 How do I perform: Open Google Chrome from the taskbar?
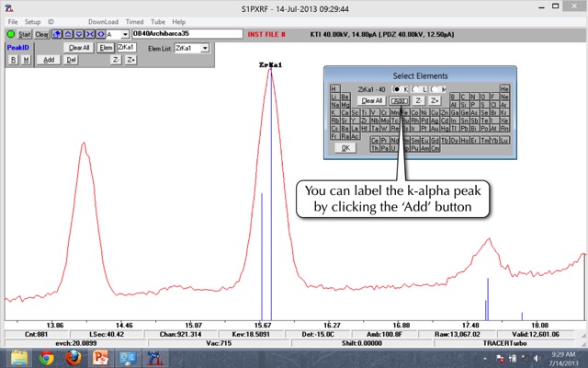[46, 358]
